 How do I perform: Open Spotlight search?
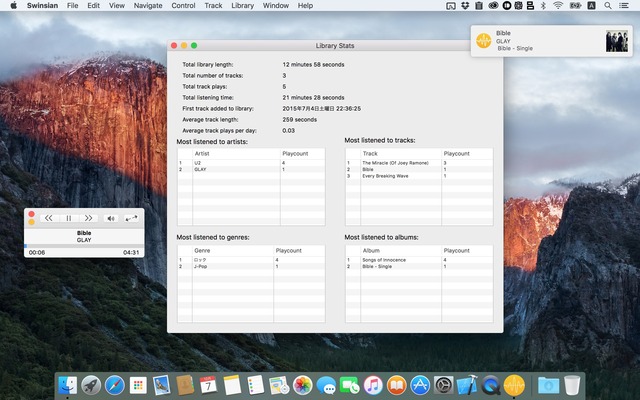tap(608, 6)
